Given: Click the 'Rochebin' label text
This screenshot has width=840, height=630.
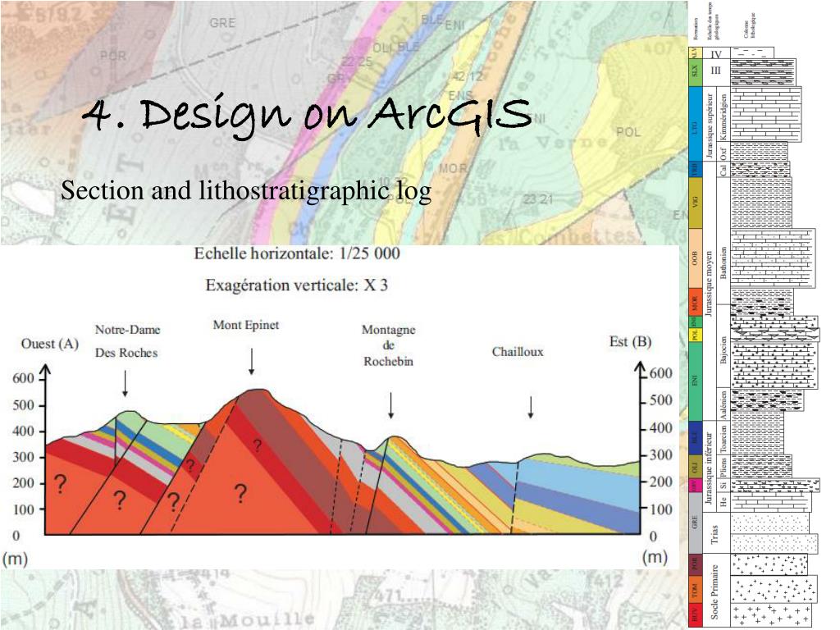Looking at the screenshot, I should pos(388,362).
